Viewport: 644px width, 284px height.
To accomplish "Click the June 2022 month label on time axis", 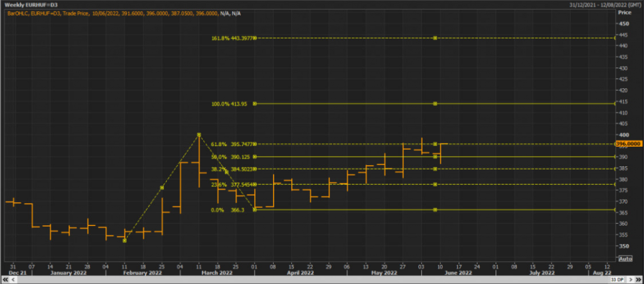I will [459, 273].
